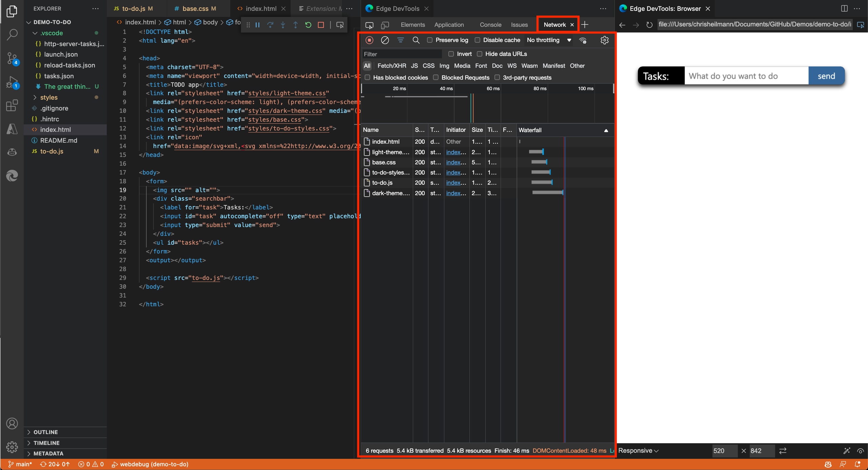Viewport: 868px width, 470px height.
Task: Toggle the record button in DevTools
Action: (369, 40)
